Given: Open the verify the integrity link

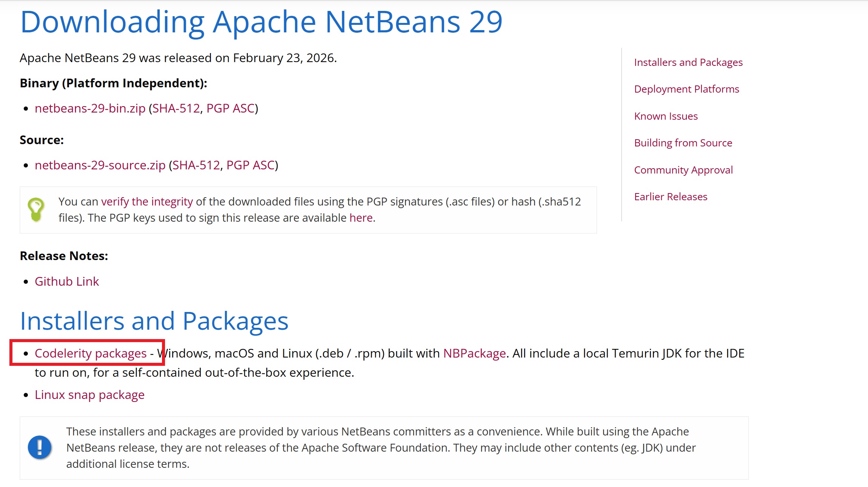Looking at the screenshot, I should (x=147, y=202).
